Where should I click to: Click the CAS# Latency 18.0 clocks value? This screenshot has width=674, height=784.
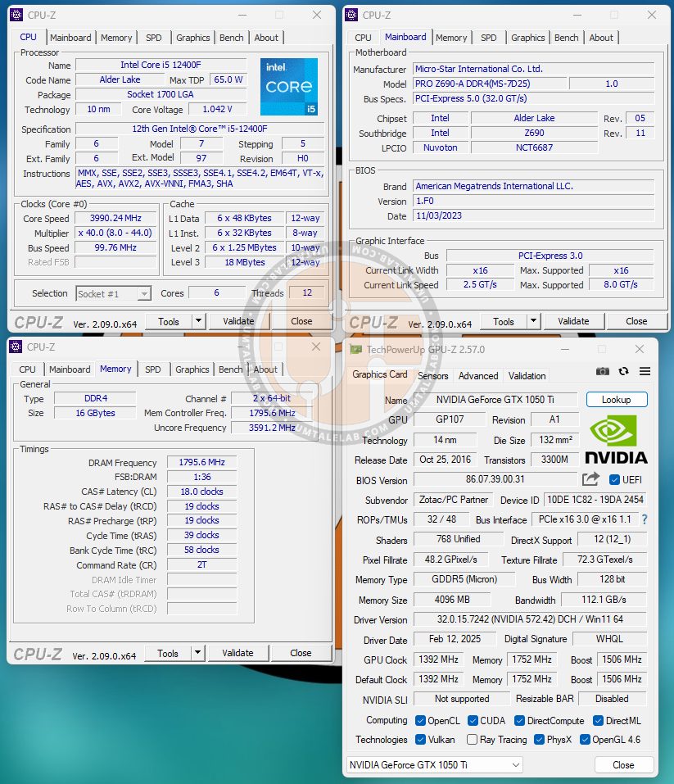point(202,492)
